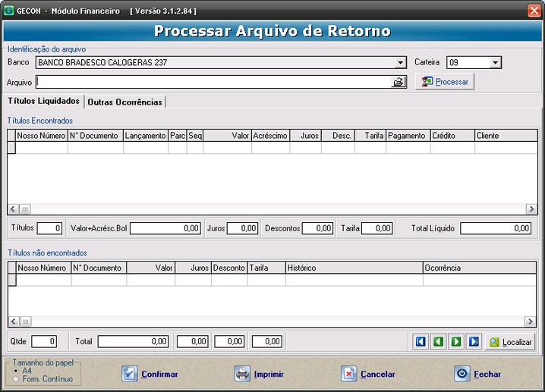Click the GECON application icon in title bar
Image resolution: width=545 pixels, height=392 pixels.
pos(9,10)
